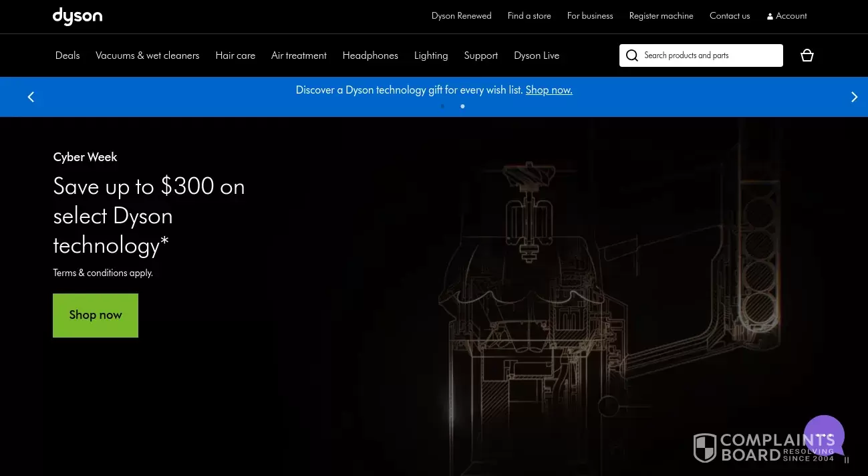Viewport: 868px width, 476px height.
Task: Advance to the next promo banner slide
Action: [854, 97]
